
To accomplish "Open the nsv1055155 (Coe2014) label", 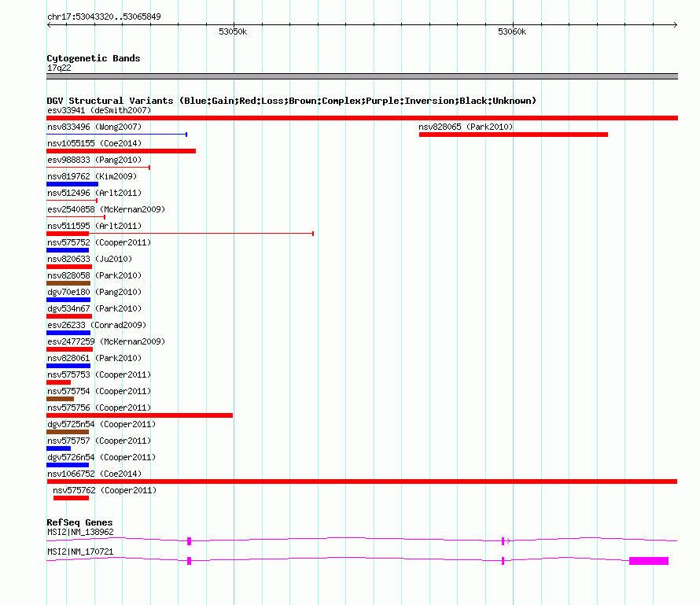I will [94, 143].
